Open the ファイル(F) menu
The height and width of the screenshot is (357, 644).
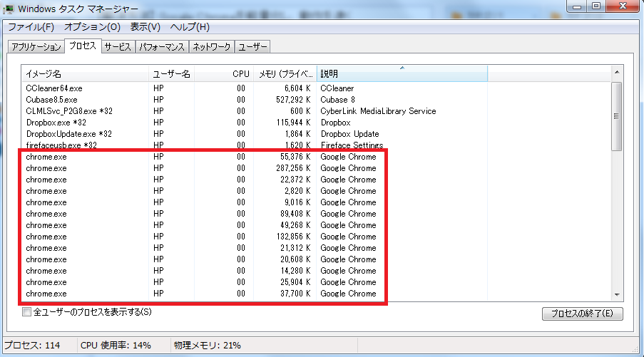pos(31,27)
